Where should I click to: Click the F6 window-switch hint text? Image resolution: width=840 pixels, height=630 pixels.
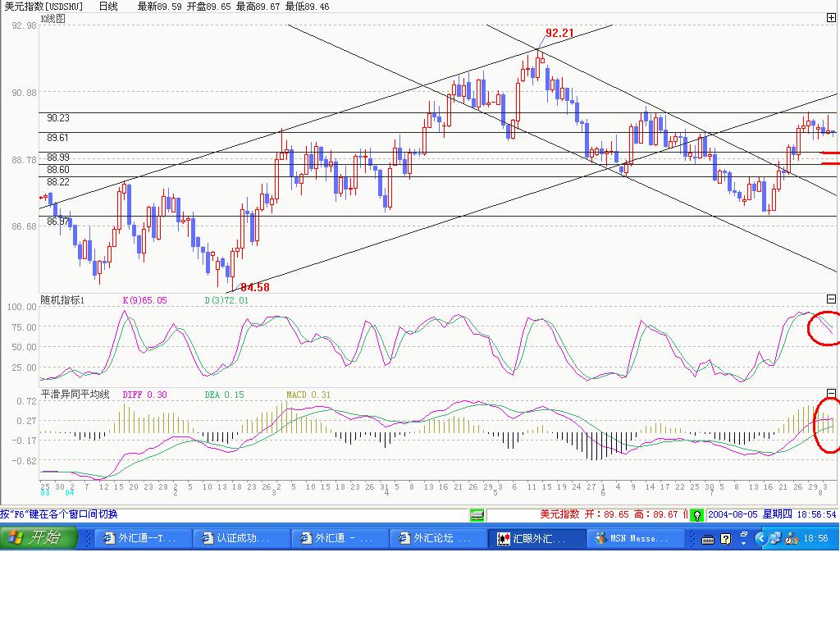coord(59,514)
